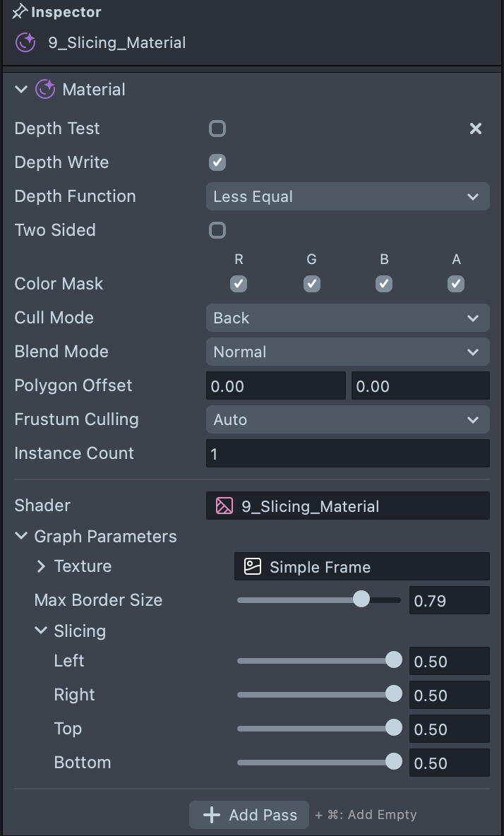Click the material icon next to 9_Slicing_Material title
The image size is (504, 836).
click(25, 42)
